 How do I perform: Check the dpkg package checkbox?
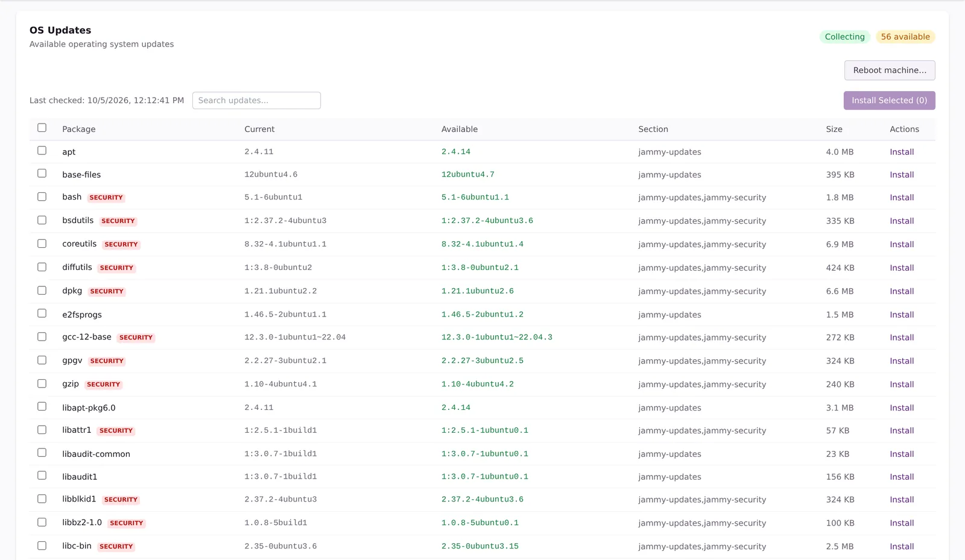pos(42,291)
